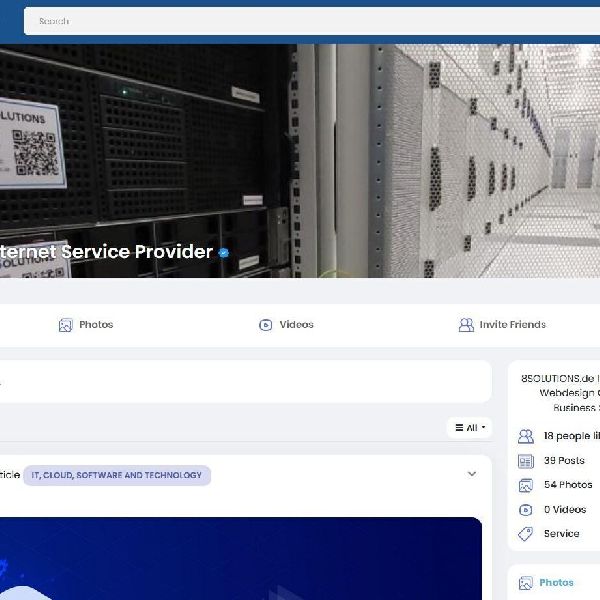Viewport: 600px width, 600px height.
Task: Expand the article post options chevron
Action: tap(472, 474)
